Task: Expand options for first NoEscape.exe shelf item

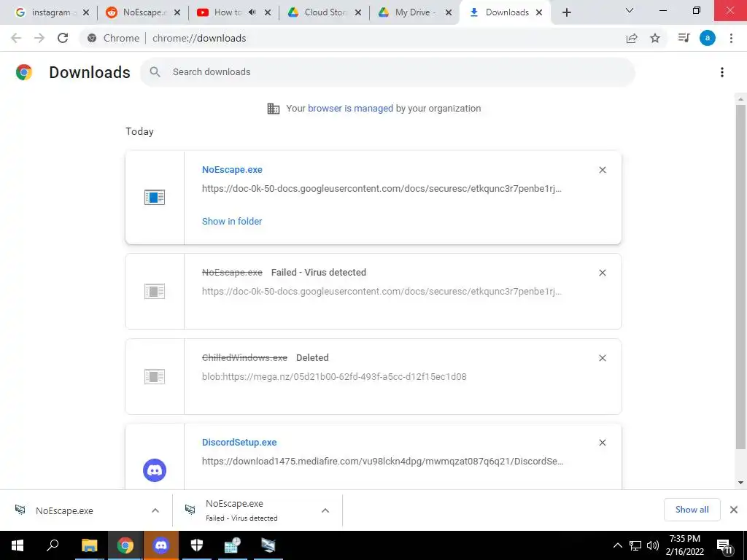Action: click(x=155, y=510)
